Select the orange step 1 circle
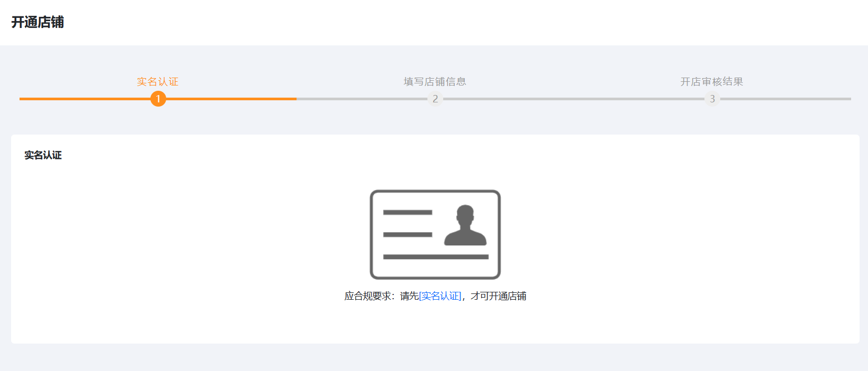Viewport: 868px width, 371px height. point(158,99)
